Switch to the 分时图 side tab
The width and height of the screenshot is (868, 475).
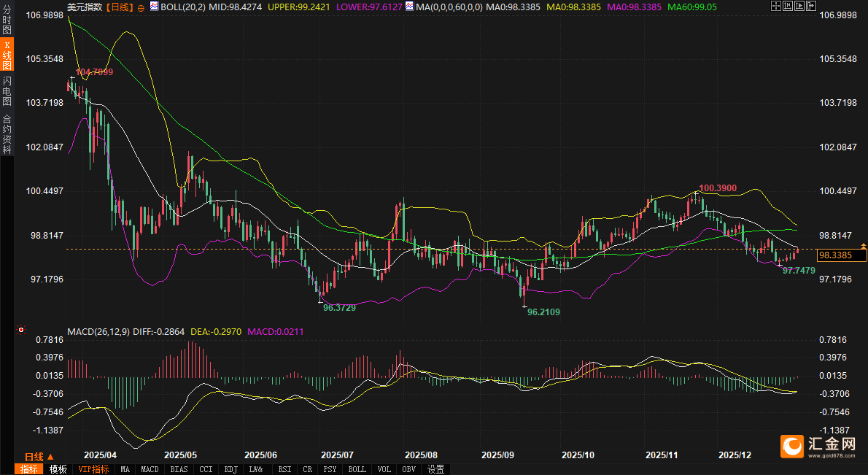pos(7,23)
